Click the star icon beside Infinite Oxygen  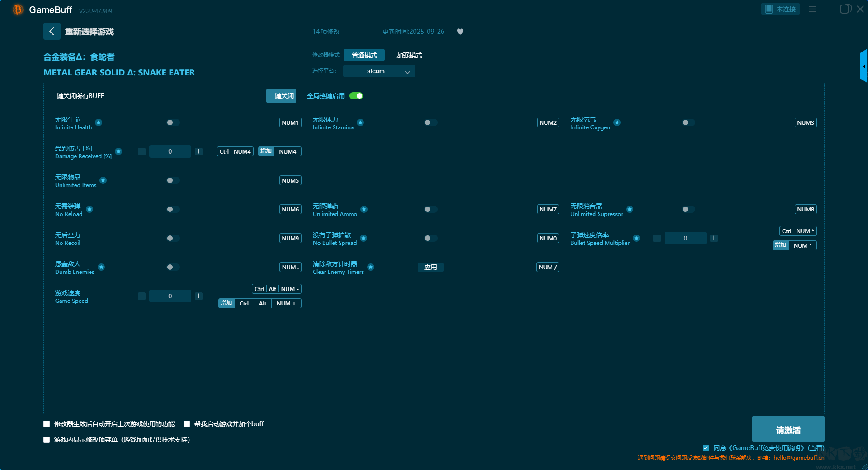(617, 122)
